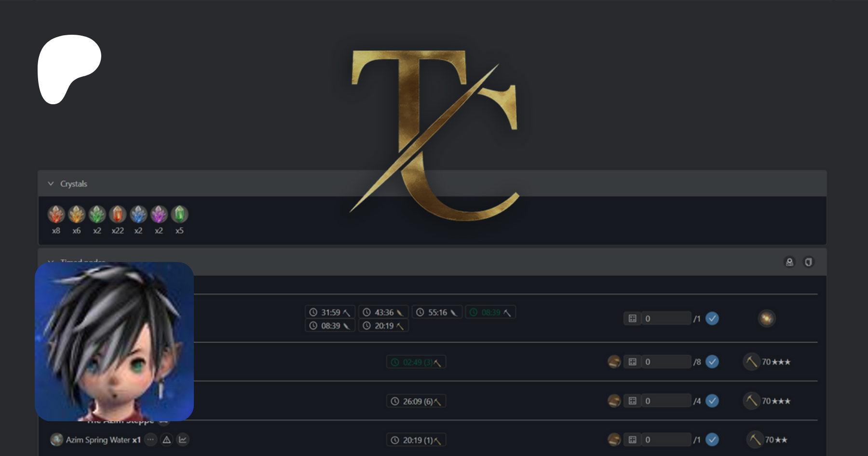The width and height of the screenshot is (868, 456).
Task: Click the fire crystal icon labeled x22
Action: click(118, 214)
